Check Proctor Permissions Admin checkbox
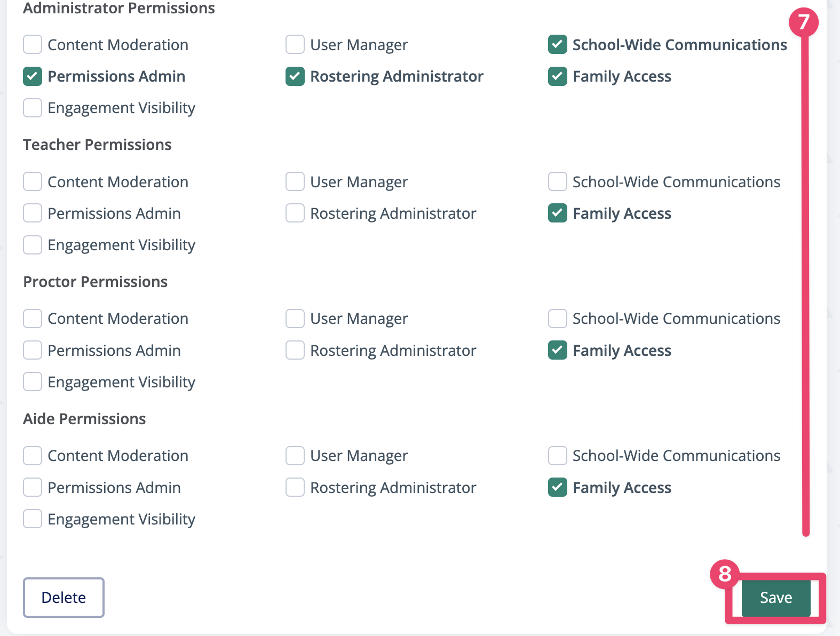Image resolution: width=840 pixels, height=636 pixels. click(33, 351)
